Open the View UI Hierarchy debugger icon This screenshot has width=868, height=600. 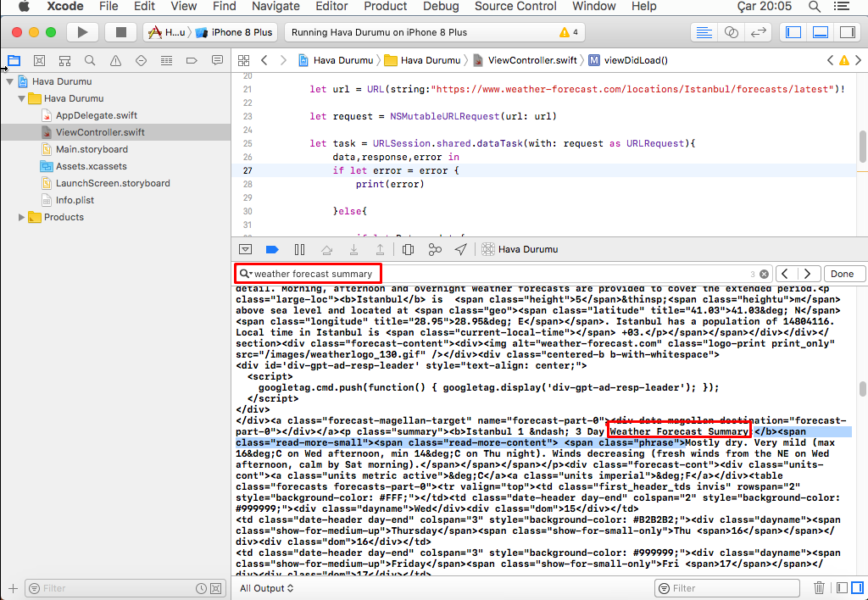(x=408, y=248)
